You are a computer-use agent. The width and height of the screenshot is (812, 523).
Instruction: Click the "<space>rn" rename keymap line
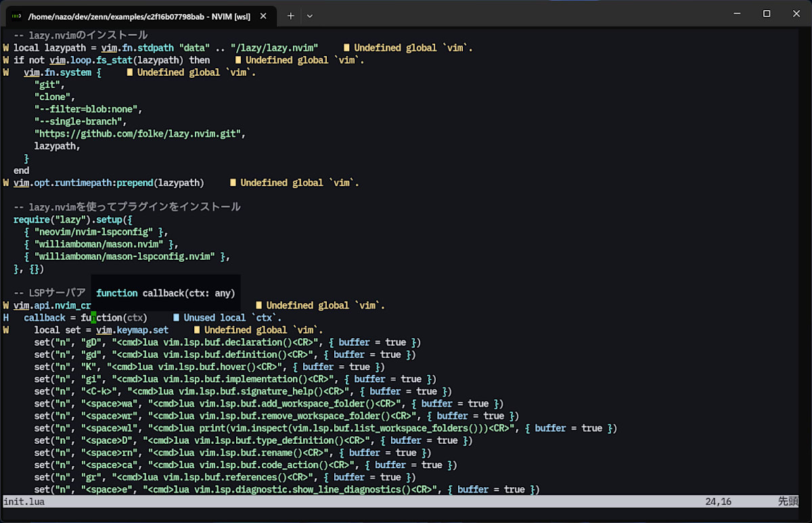click(233, 453)
